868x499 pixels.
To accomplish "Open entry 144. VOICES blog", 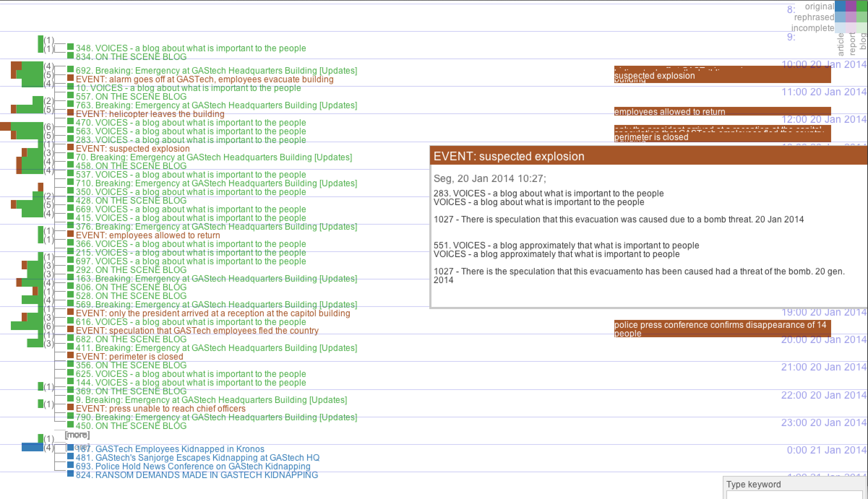I will (191, 382).
